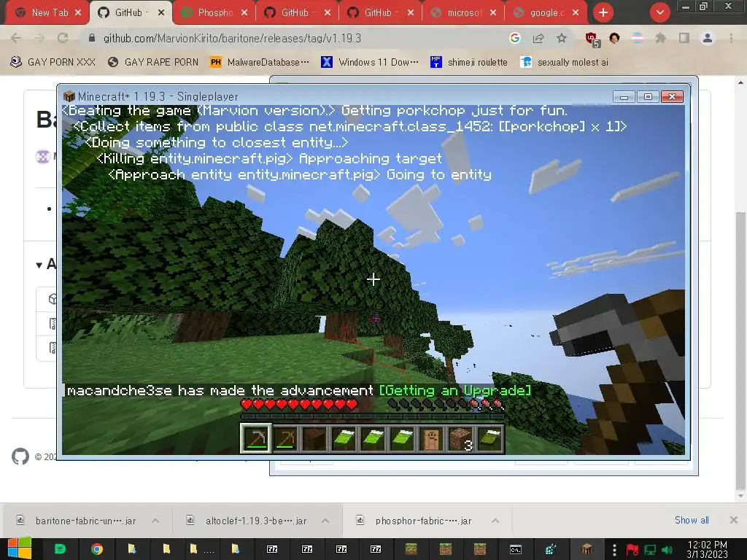Open the tab search dropdown arrow
The height and width of the screenshot is (560, 747).
pos(660,12)
